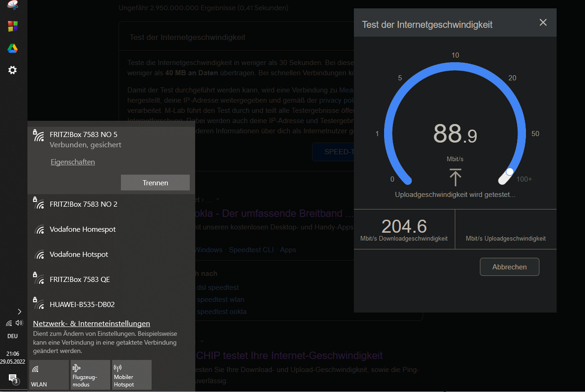Close the Internetgeschwindigkeit test dialog

(543, 22)
